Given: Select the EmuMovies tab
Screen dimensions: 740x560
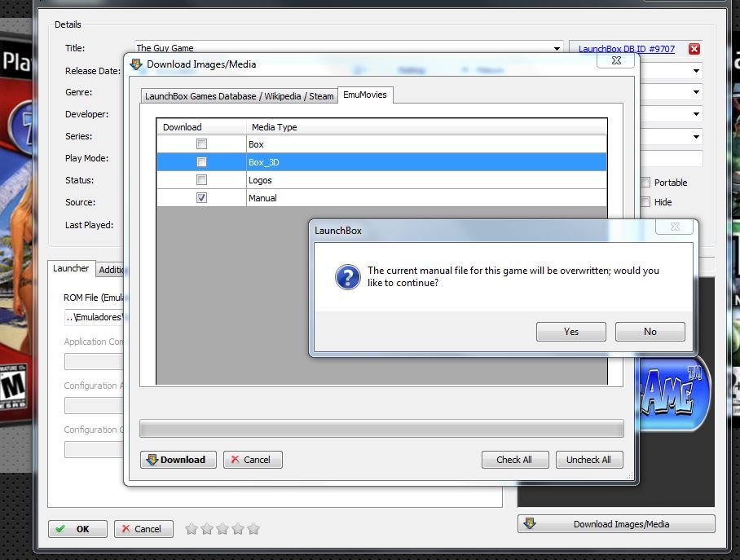Looking at the screenshot, I should 365,95.
